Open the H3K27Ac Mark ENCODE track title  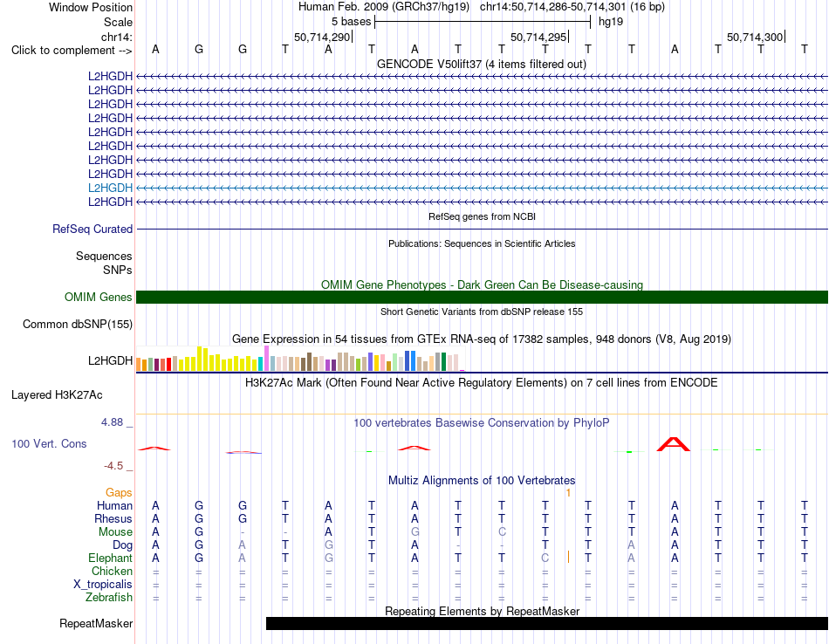coord(482,383)
